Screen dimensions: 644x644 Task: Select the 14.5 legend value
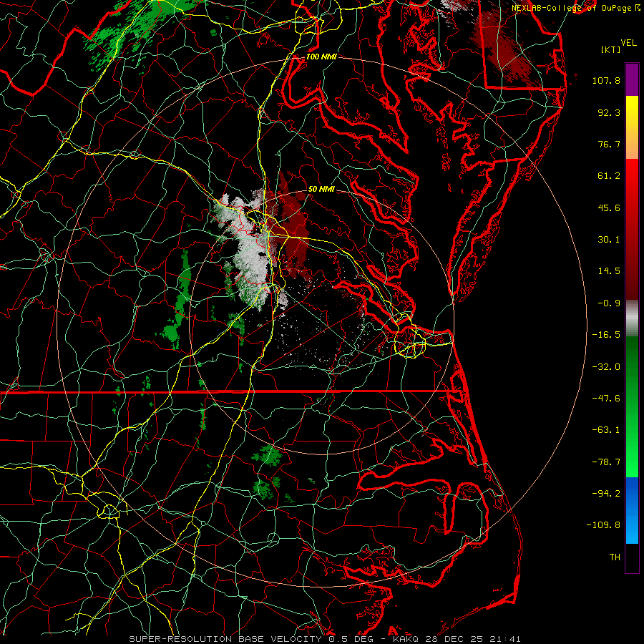[609, 271]
